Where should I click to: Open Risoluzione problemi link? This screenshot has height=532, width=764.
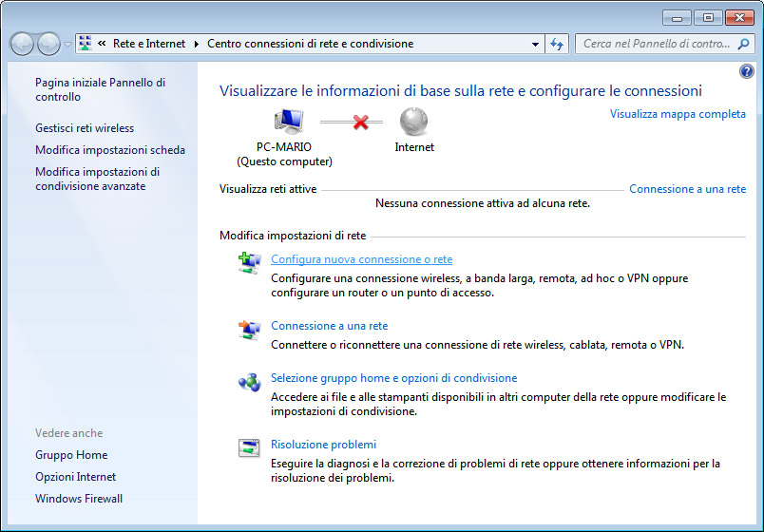tap(323, 445)
